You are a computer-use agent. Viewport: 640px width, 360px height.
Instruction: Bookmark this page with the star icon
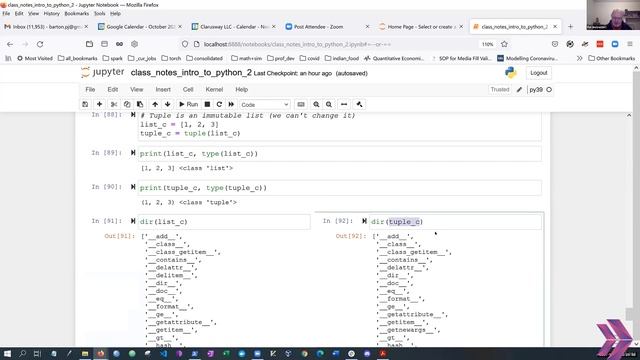click(x=504, y=44)
